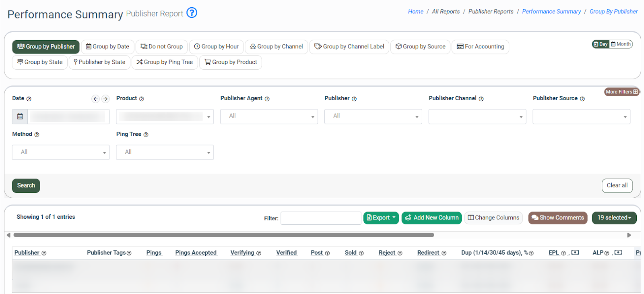This screenshot has height=294, width=644.
Task: Click the Search button
Action: (x=26, y=186)
